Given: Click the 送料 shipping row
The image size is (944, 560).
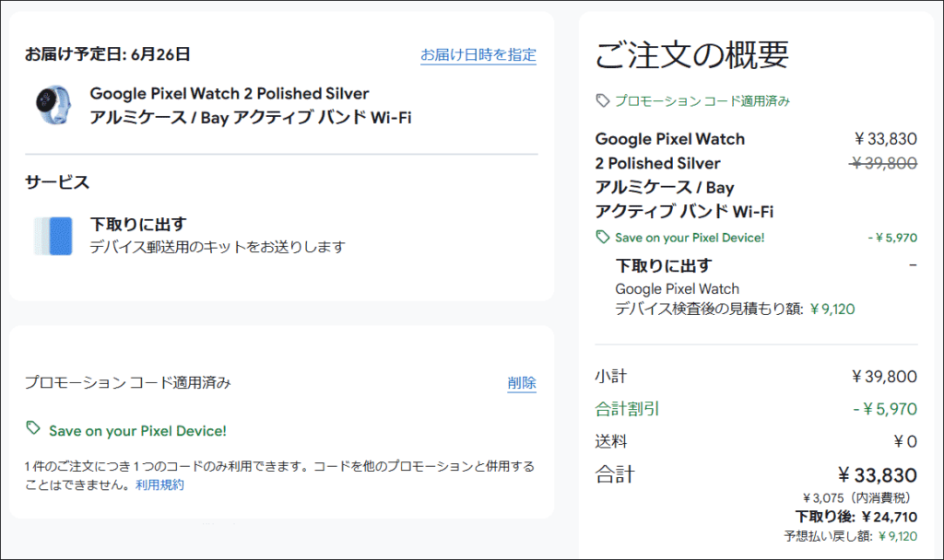Looking at the screenshot, I should [756, 441].
